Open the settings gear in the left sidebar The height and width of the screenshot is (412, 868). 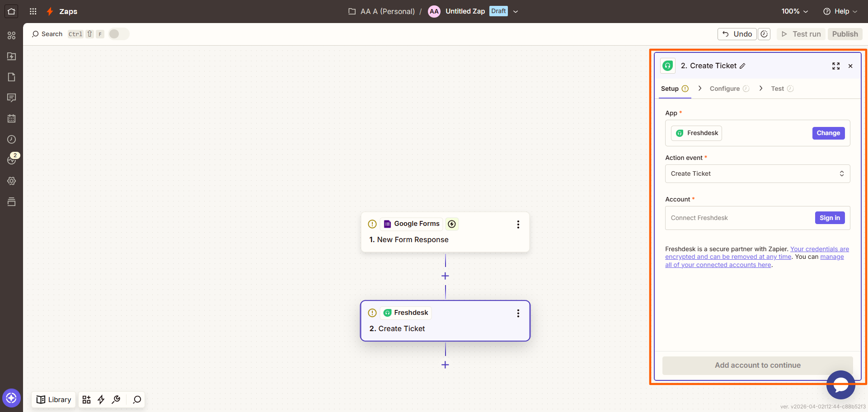[x=12, y=181]
